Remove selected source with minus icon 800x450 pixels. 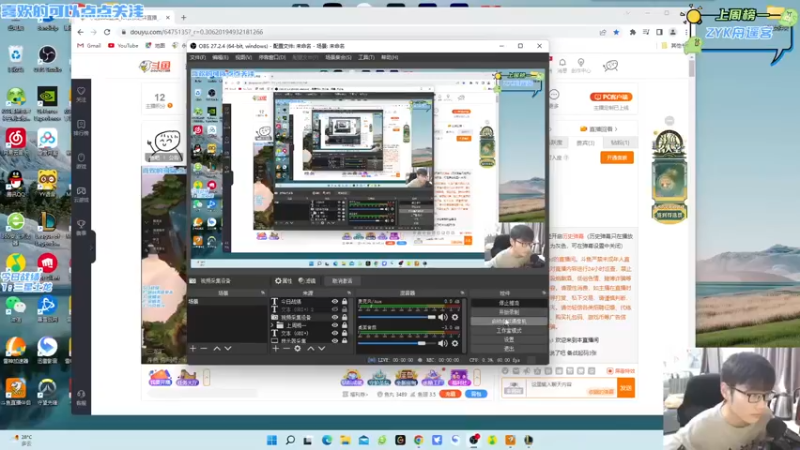pyautogui.click(x=286, y=348)
